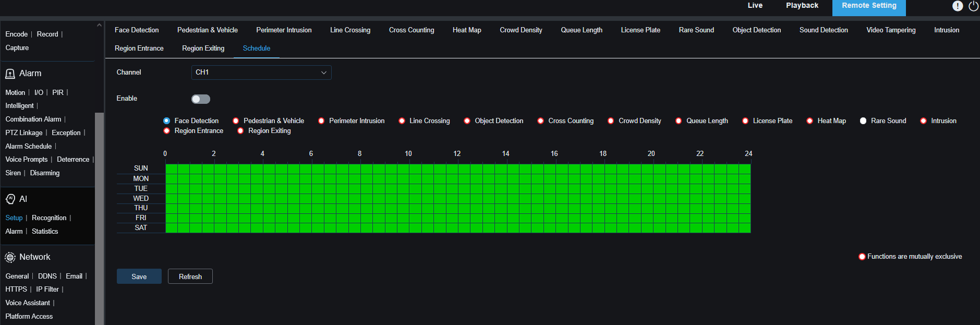Go to the Playback view
The width and height of the screenshot is (980, 325).
click(802, 6)
